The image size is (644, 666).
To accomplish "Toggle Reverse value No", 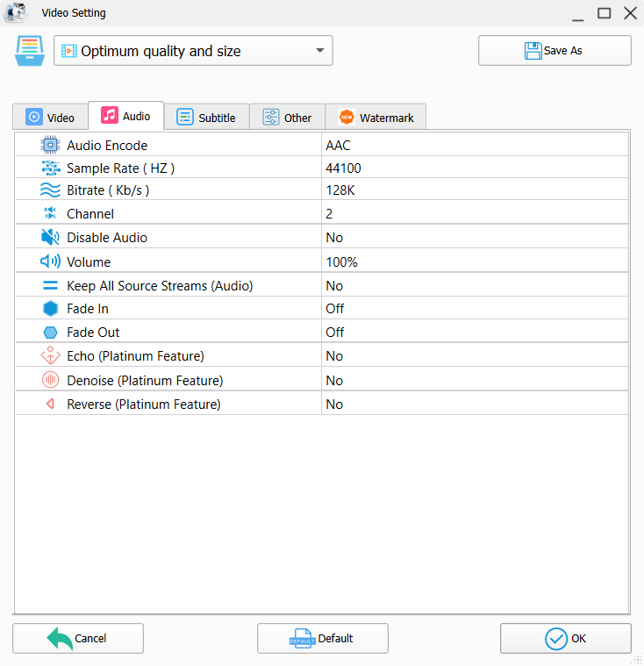I will 475,404.
